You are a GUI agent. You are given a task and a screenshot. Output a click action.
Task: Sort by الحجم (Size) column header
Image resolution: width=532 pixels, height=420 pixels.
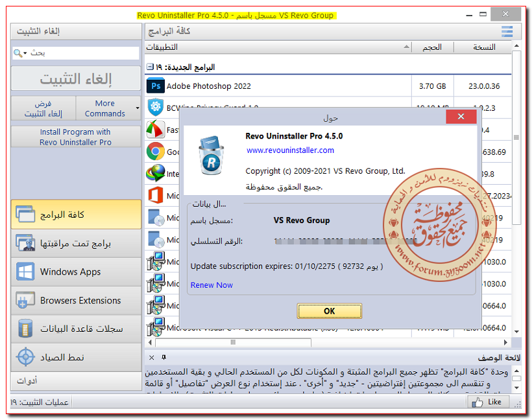[433, 47]
